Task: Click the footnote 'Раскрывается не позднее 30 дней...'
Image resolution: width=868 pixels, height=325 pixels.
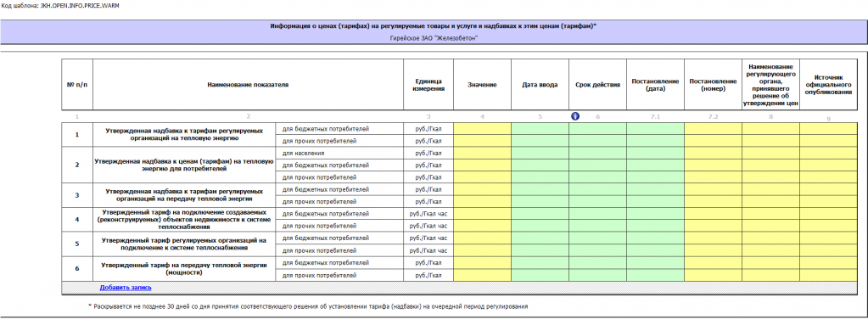Action: (x=308, y=305)
